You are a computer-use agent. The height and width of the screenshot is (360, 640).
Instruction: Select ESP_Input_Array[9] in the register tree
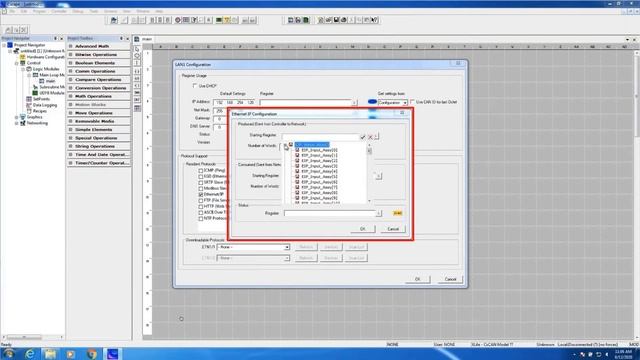[319, 198]
